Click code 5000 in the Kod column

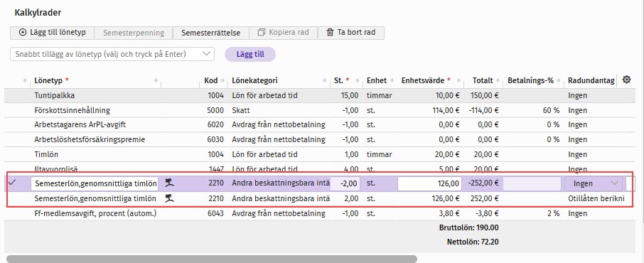pos(215,110)
